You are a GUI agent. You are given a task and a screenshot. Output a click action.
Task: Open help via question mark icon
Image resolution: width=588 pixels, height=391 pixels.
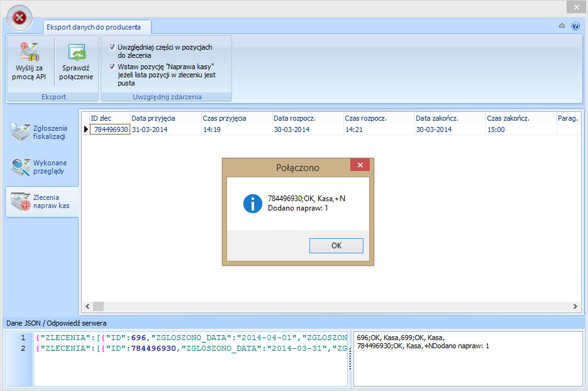point(575,26)
